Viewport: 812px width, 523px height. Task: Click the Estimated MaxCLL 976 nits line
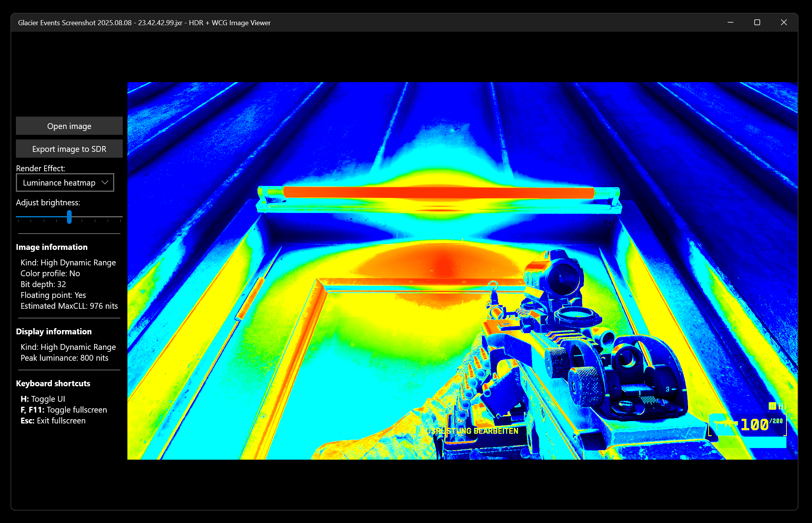point(69,306)
